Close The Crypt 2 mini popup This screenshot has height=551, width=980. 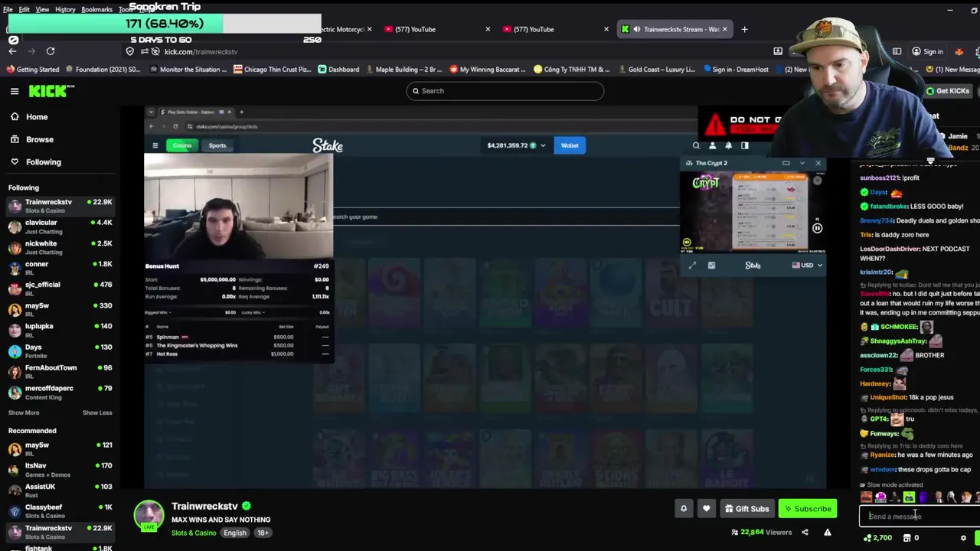[818, 163]
